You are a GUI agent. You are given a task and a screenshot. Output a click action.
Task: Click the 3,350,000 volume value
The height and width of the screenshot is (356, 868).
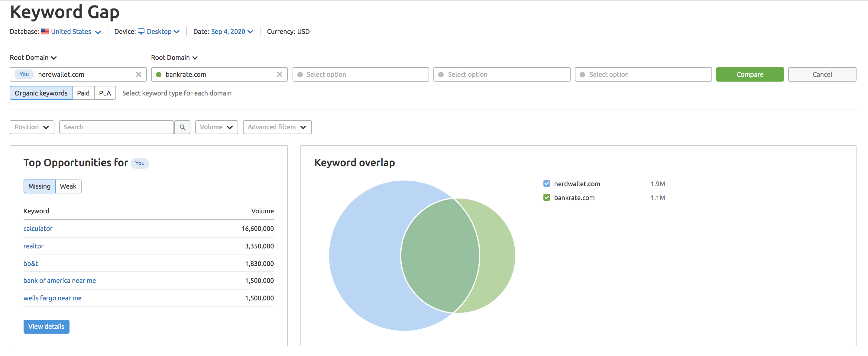coord(259,246)
